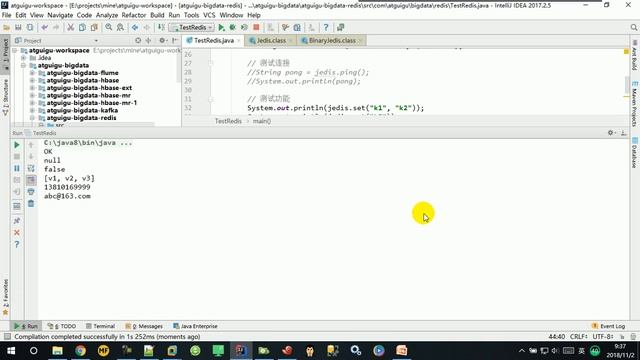Expand the .idea folder node
The width and height of the screenshot is (640, 360).
24,58
